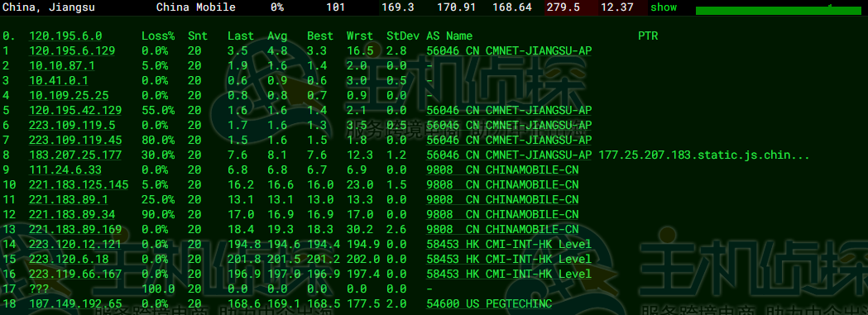Select IP address 10.10.87.1

point(62,66)
